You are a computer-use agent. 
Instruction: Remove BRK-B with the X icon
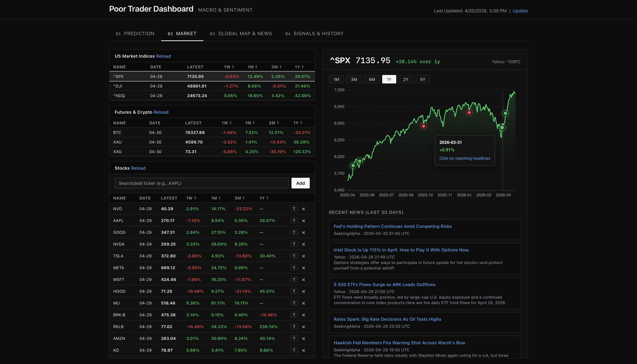(x=303, y=315)
